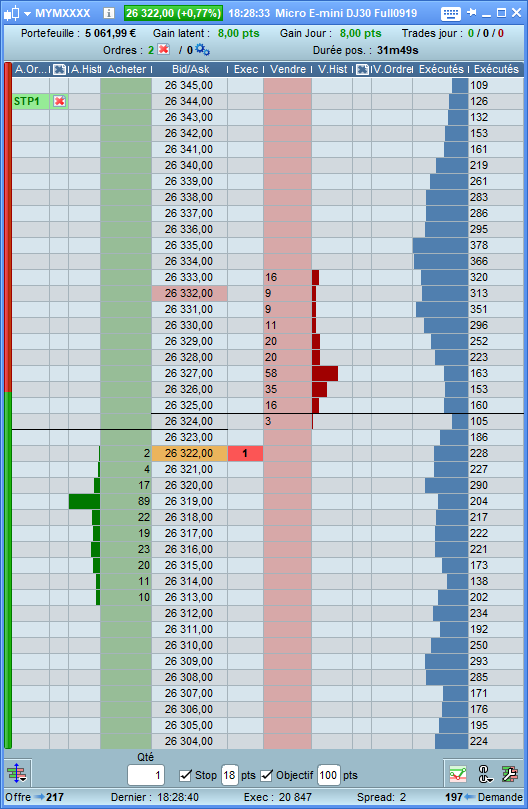Screen dimensions: 528x809
Task: Click the green 26 322,00 (+0,77%) price badge
Action: pyautogui.click(x=173, y=13)
